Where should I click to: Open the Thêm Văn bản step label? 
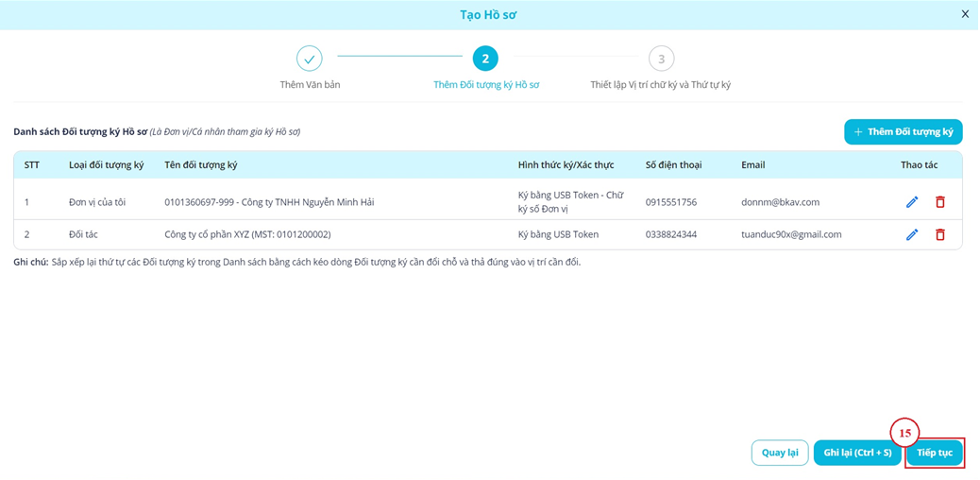[310, 85]
